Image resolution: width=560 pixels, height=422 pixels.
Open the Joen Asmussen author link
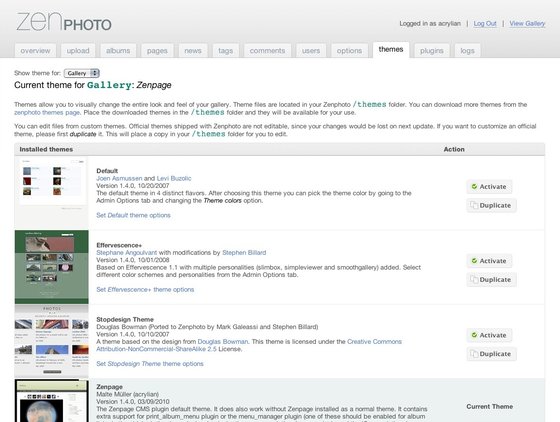point(119,178)
